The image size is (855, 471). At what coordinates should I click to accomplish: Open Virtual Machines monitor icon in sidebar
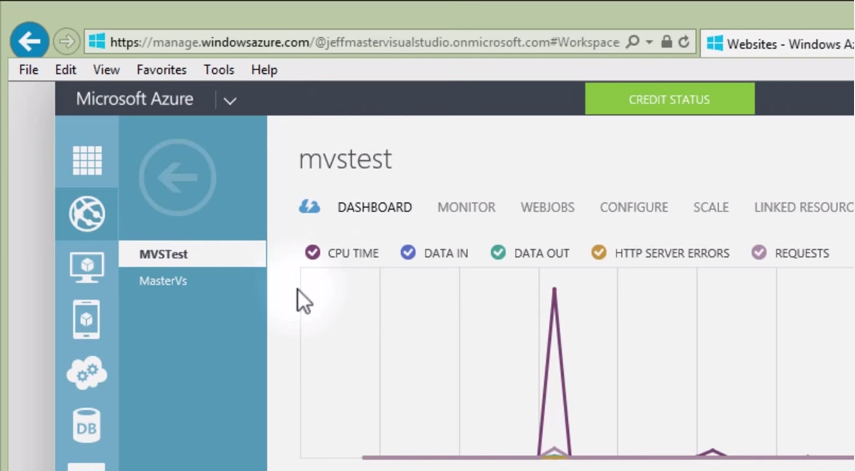coord(87,267)
